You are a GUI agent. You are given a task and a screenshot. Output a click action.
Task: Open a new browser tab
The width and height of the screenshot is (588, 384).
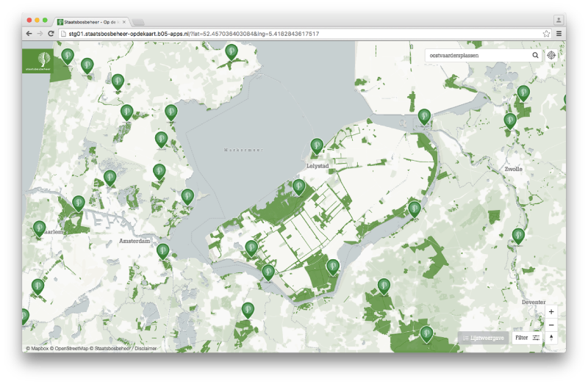point(139,22)
